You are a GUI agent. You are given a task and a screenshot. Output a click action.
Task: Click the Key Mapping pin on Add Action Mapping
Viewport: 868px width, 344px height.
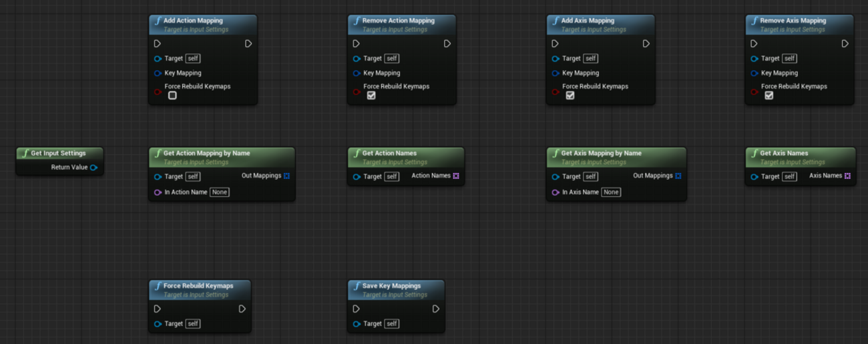[158, 73]
